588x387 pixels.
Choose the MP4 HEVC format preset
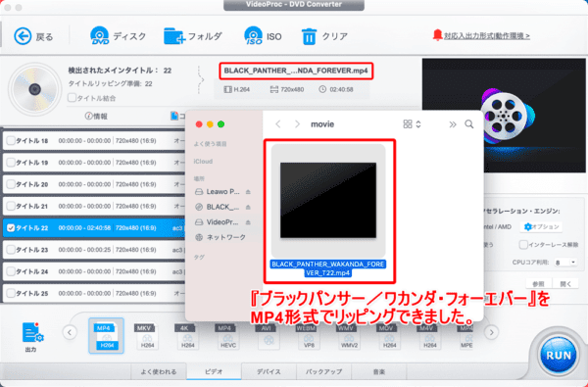coord(227,336)
